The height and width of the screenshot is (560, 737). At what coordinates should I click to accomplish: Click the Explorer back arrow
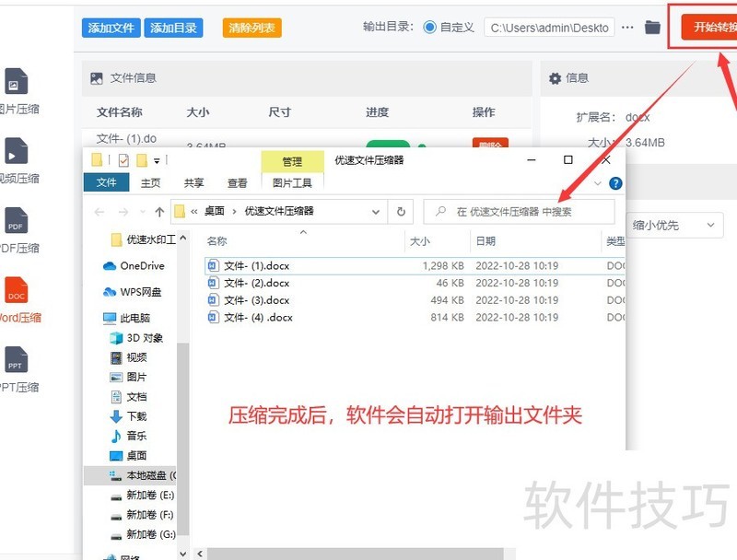[x=99, y=212]
